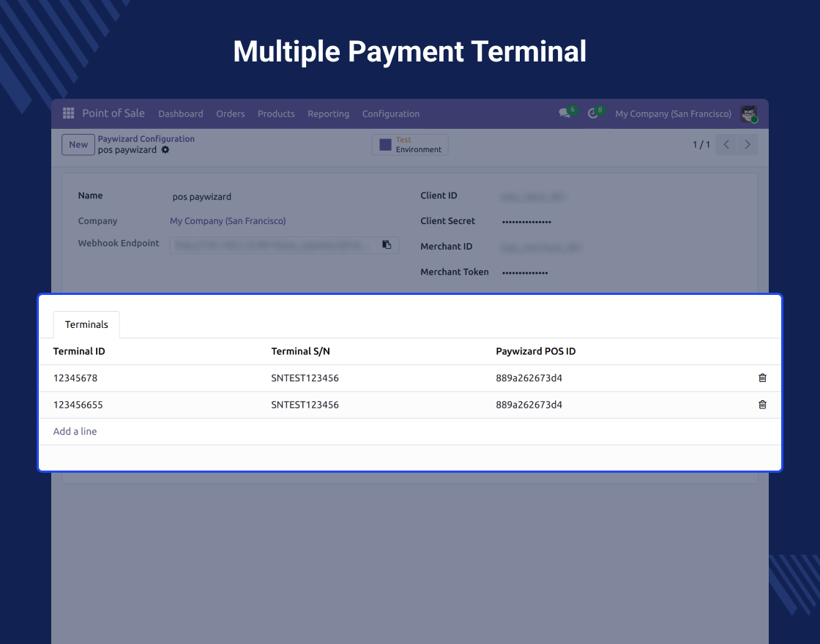This screenshot has width=820, height=644.
Task: Open the Dashboard menu
Action: 181,114
